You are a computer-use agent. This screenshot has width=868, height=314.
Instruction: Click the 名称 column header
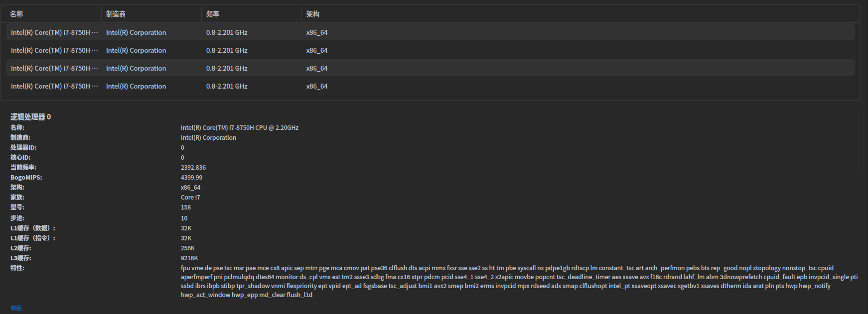click(16, 14)
